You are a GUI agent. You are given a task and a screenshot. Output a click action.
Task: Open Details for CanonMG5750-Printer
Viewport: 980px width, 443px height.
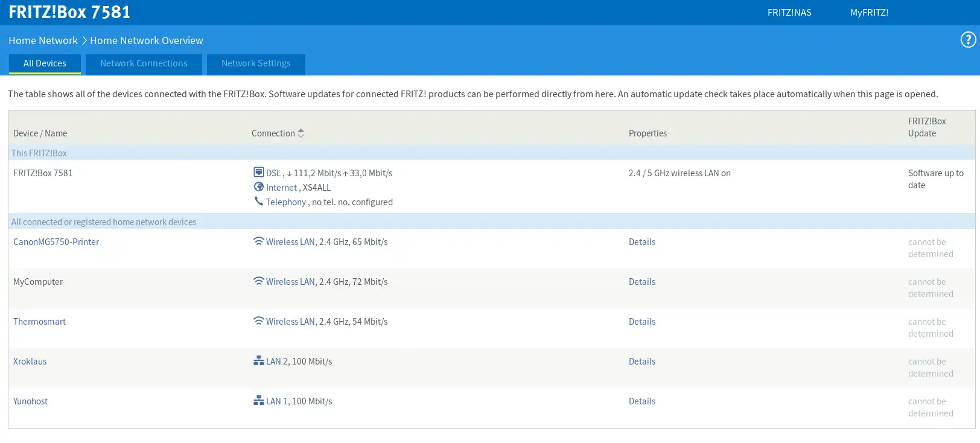(642, 242)
